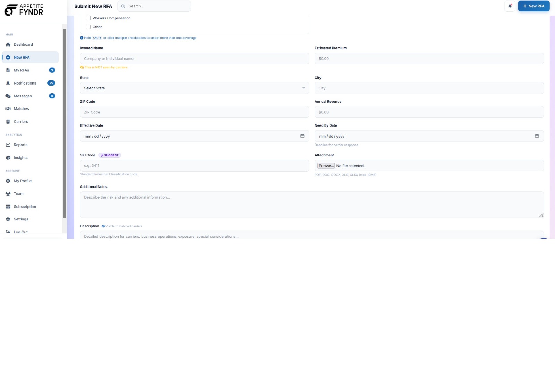The height and width of the screenshot is (392, 555).
Task: Select New RFA in sidebar
Action: (30, 58)
